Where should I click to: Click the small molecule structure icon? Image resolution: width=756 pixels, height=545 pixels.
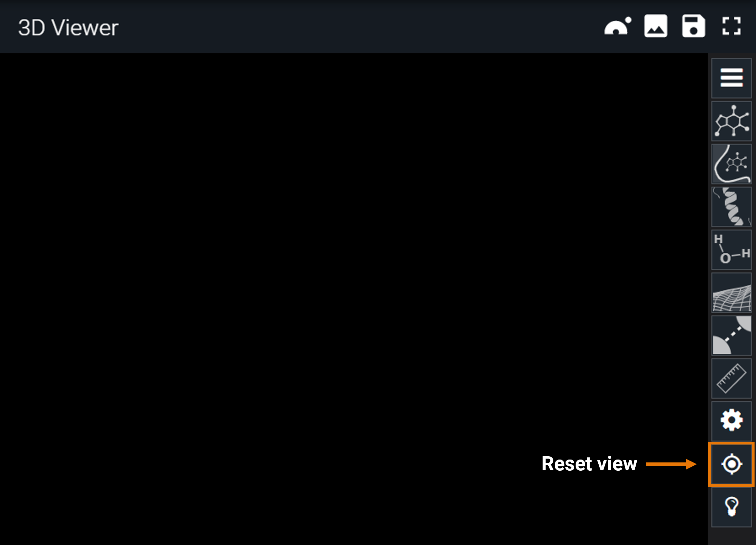[x=732, y=121]
